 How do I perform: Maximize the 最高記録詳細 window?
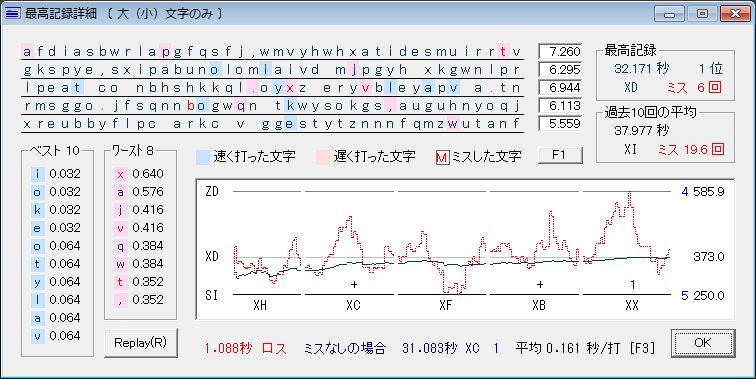pos(702,14)
